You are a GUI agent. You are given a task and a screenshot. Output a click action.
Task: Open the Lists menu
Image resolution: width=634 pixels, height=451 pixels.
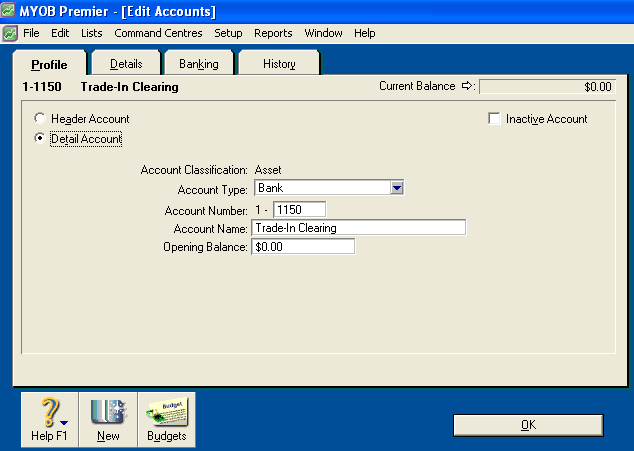(x=91, y=33)
